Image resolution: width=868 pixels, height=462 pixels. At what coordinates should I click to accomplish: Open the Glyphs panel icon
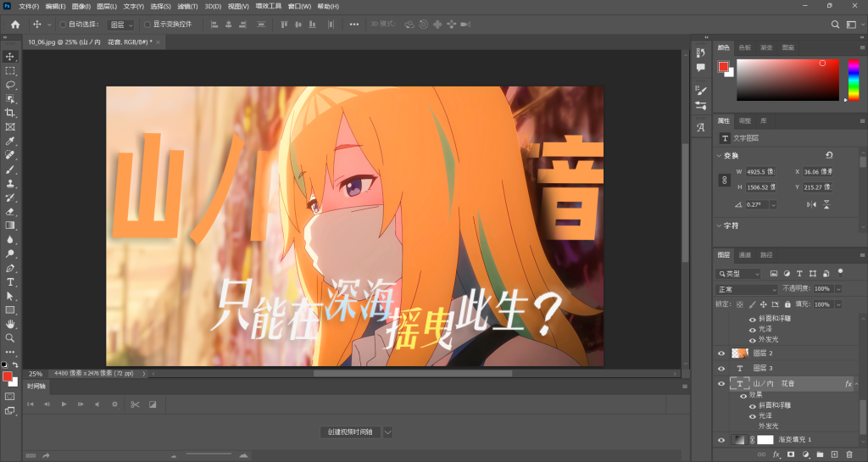click(x=701, y=127)
